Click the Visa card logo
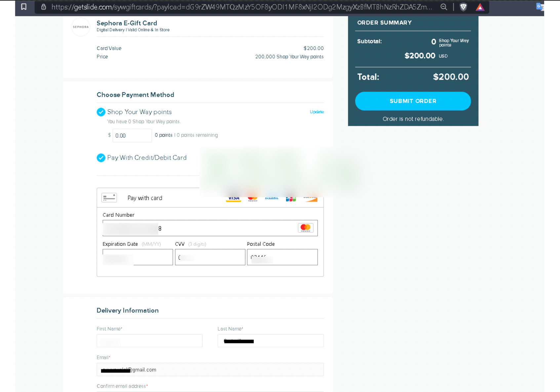Viewport: 560px width, 392px height. tap(233, 198)
